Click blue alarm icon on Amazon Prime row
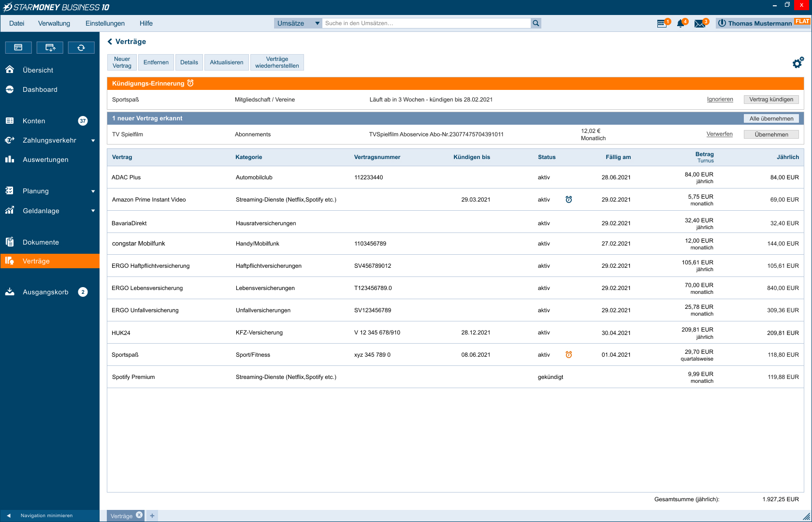The image size is (812, 522). coord(569,199)
